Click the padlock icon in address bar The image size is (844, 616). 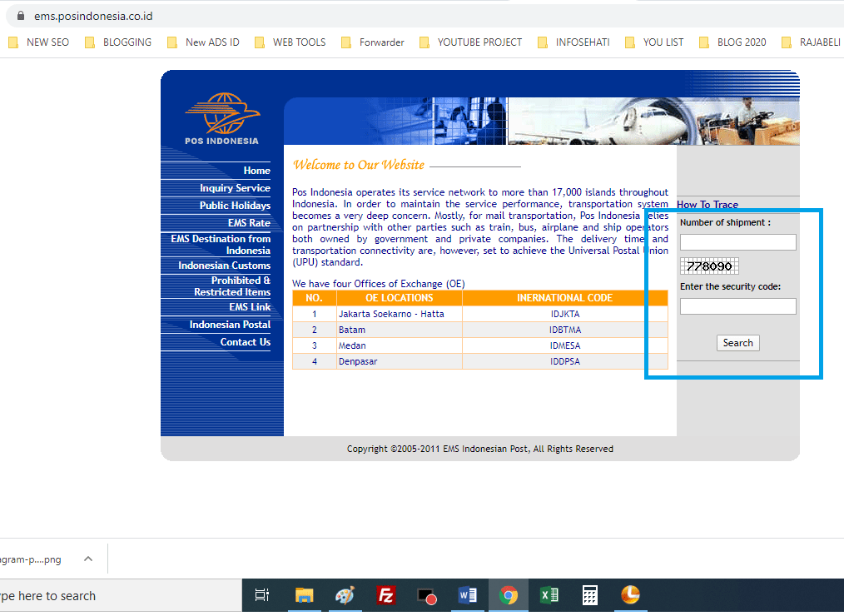(x=21, y=16)
